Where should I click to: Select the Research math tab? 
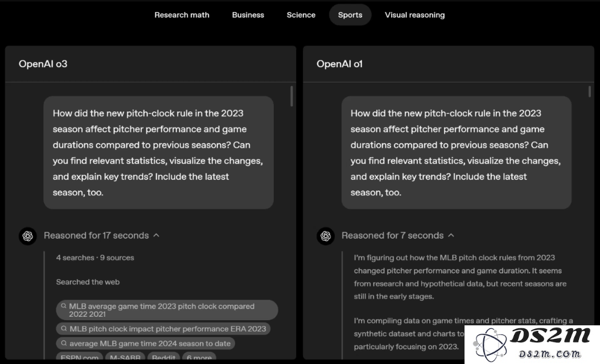182,15
